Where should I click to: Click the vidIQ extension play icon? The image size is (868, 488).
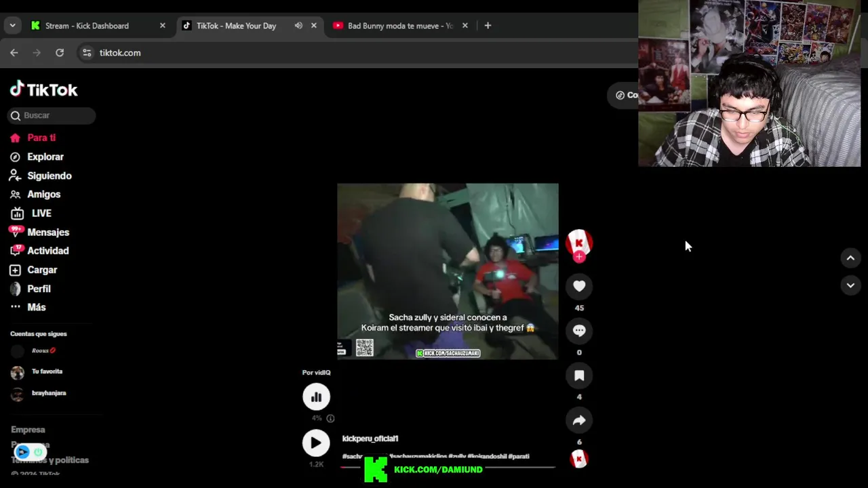point(22,451)
